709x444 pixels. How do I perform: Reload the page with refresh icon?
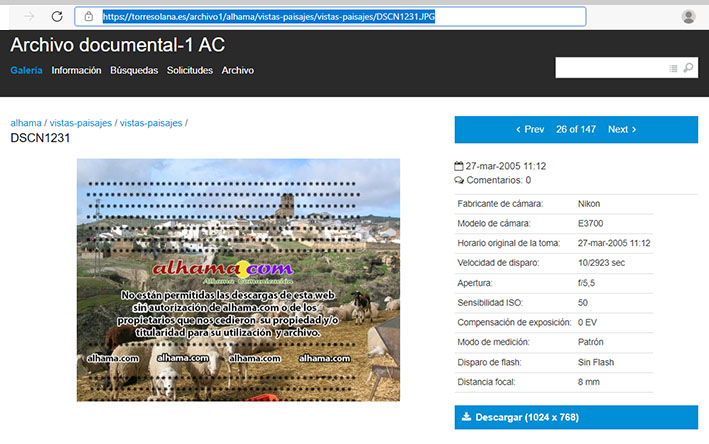pos(57,17)
